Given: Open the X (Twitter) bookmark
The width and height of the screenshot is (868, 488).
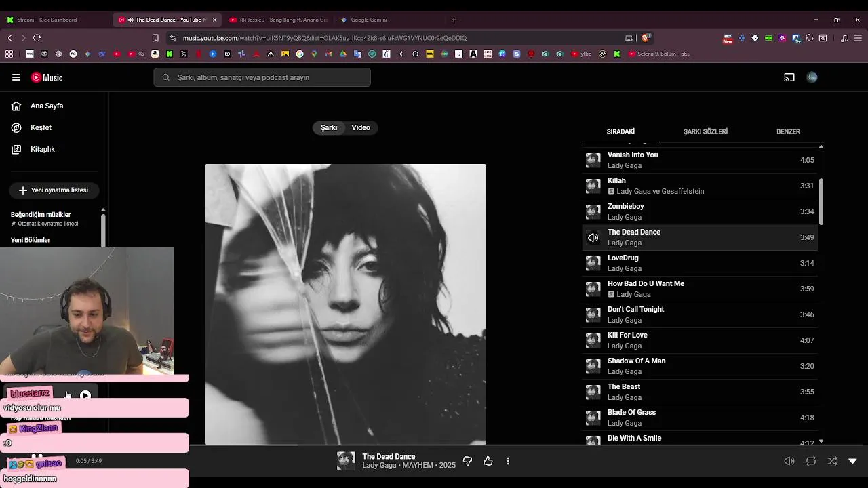Looking at the screenshot, I should click(184, 54).
